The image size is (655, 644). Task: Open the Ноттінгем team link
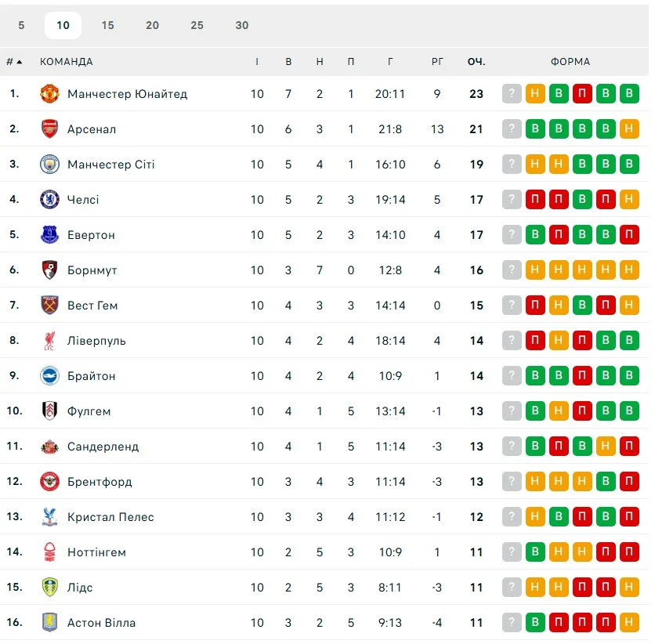click(x=96, y=552)
